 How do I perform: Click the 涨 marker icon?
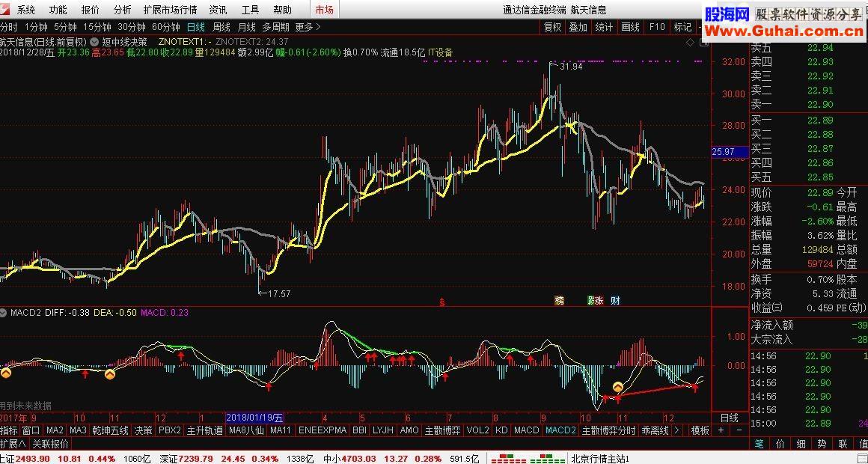point(599,301)
